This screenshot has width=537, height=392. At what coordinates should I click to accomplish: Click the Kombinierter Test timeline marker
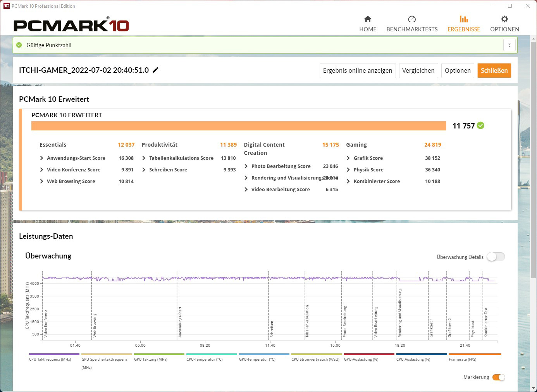tap(486, 323)
